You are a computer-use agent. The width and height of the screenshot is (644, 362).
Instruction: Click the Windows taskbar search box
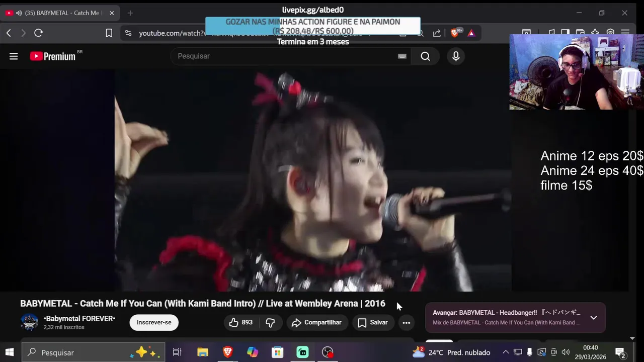click(94, 352)
